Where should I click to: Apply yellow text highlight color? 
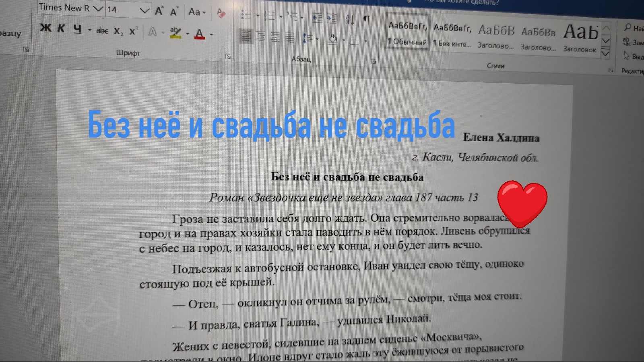tap(175, 33)
